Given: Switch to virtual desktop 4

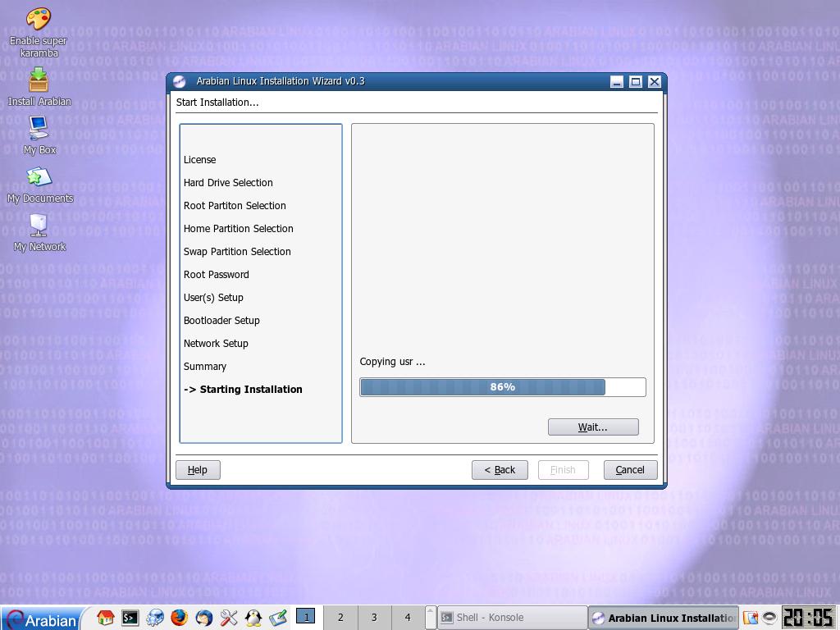Looking at the screenshot, I should click(x=408, y=617).
